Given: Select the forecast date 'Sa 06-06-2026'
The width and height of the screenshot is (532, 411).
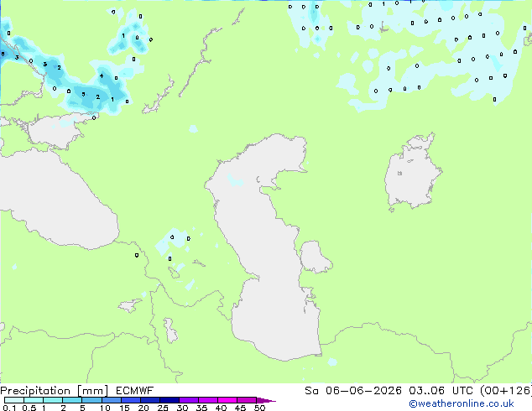Looking at the screenshot, I should coord(353,391).
